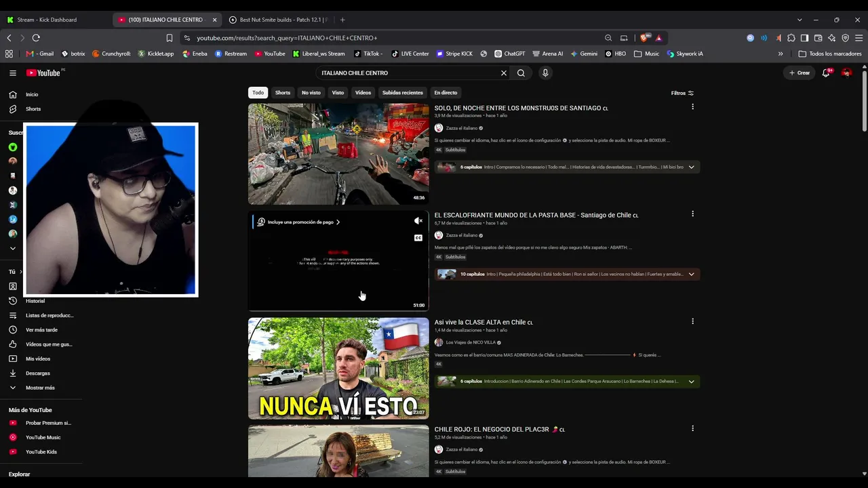The image size is (868, 488).
Task: Open the Brave Shields lion icon
Action: click(x=644, y=38)
